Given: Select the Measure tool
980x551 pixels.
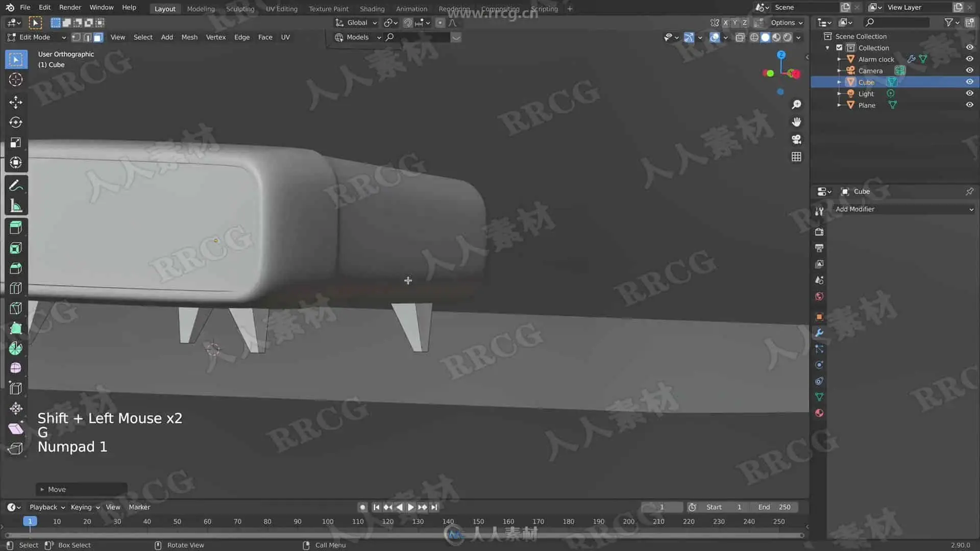Looking at the screenshot, I should 15,206.
